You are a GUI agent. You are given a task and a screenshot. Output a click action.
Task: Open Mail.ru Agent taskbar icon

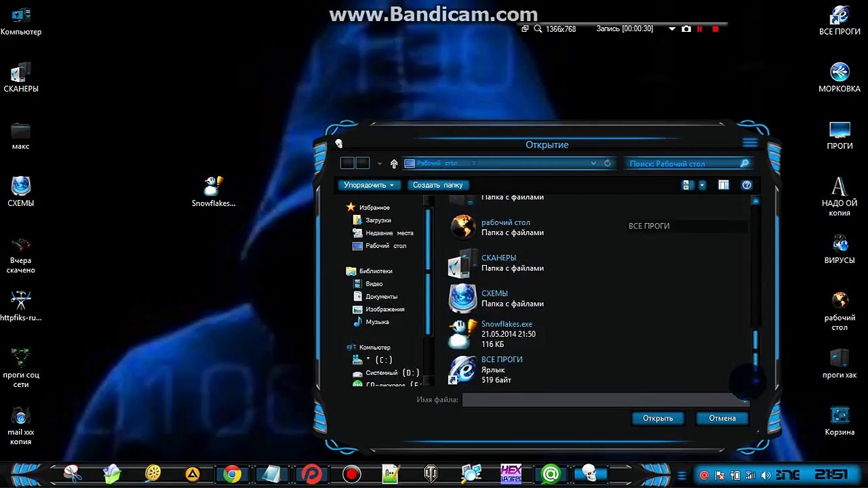(550, 474)
